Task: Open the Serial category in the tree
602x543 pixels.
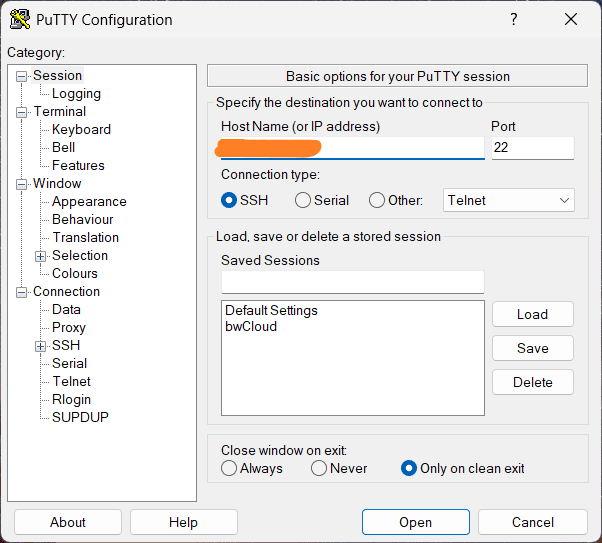Action: pos(69,364)
